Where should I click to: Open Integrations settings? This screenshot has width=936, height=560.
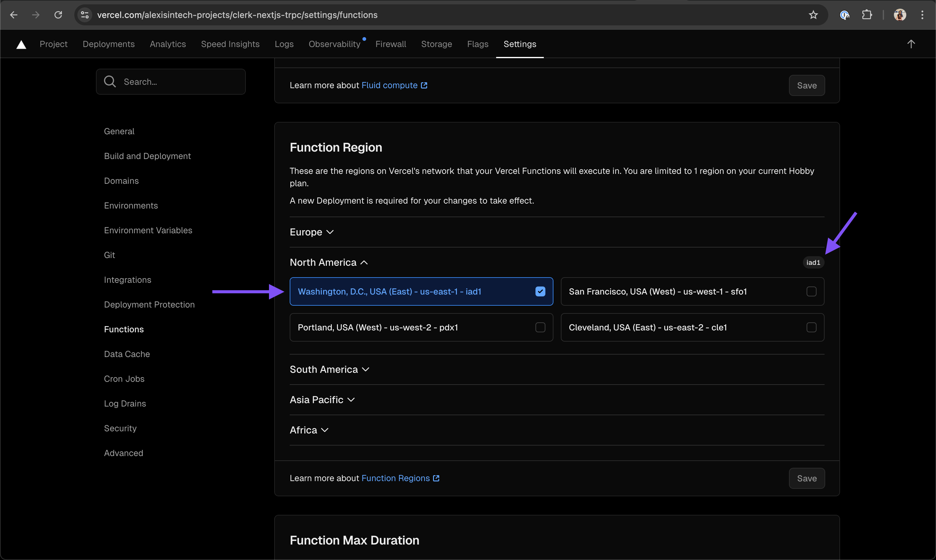click(128, 280)
